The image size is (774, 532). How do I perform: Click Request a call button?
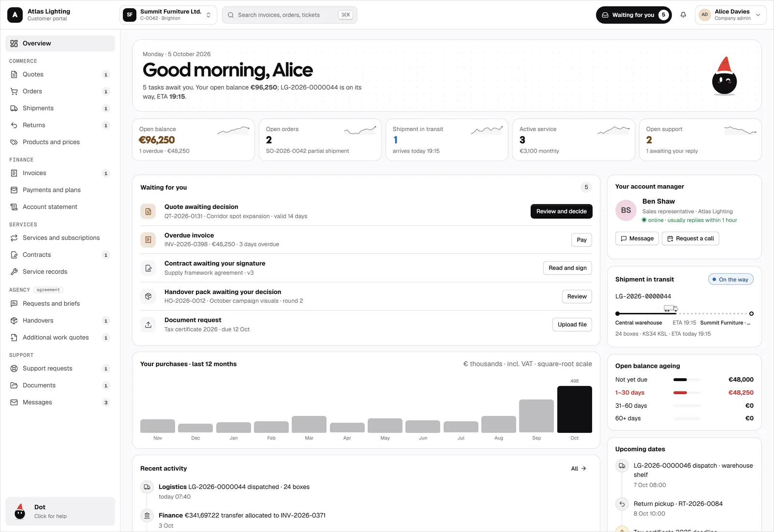tap(690, 238)
